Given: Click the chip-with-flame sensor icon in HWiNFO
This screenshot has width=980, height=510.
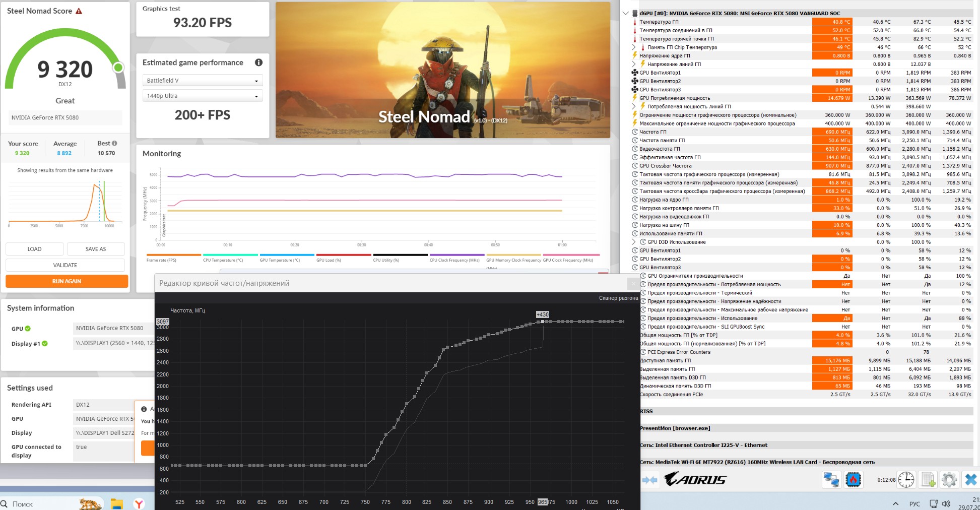Looking at the screenshot, I should (x=853, y=480).
